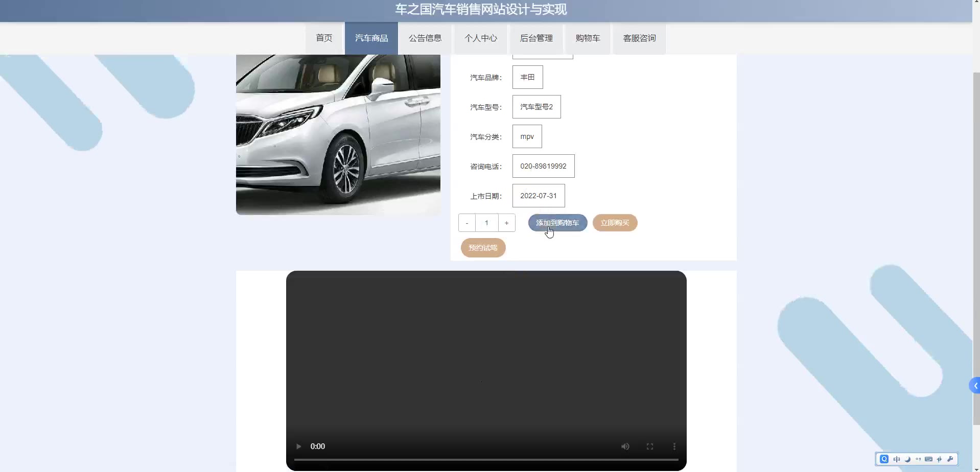Expand the blue side panel arrow

point(975,386)
